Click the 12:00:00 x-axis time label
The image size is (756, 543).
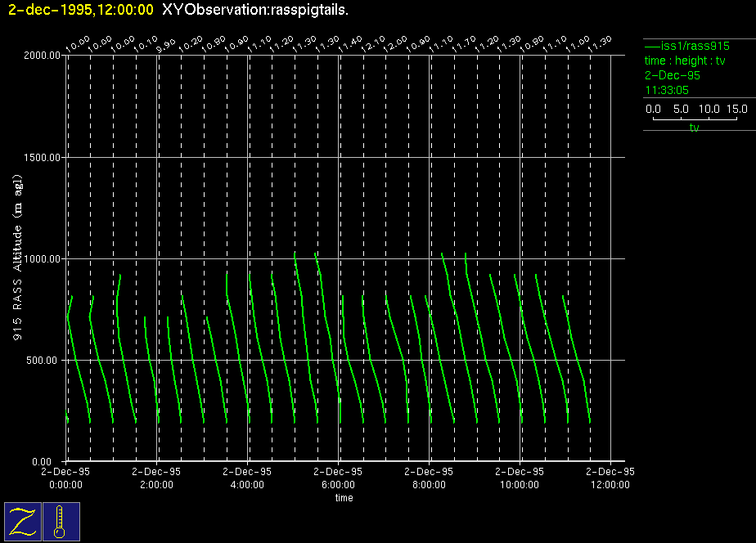point(610,483)
